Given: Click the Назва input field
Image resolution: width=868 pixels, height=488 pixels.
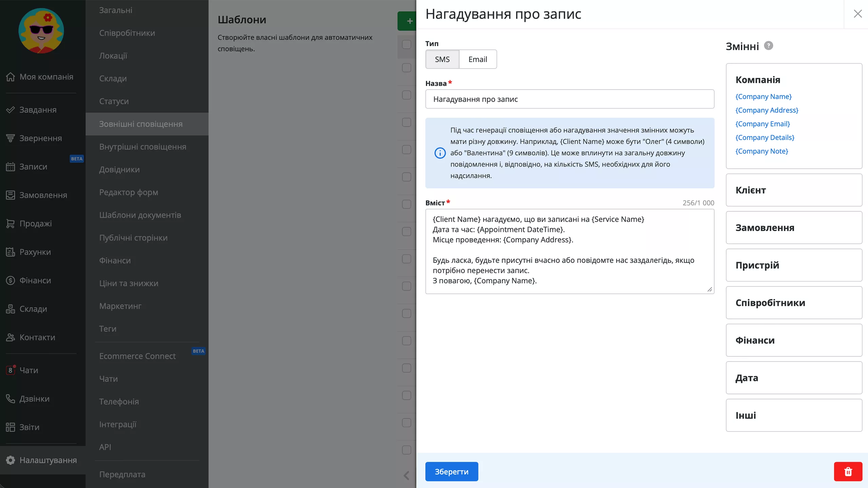Looking at the screenshot, I should (570, 99).
